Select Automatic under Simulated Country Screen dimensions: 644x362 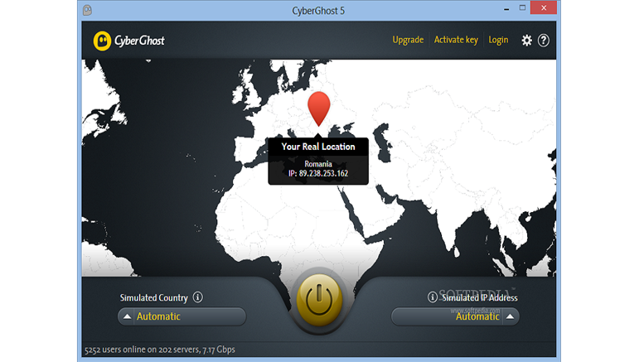point(158,316)
